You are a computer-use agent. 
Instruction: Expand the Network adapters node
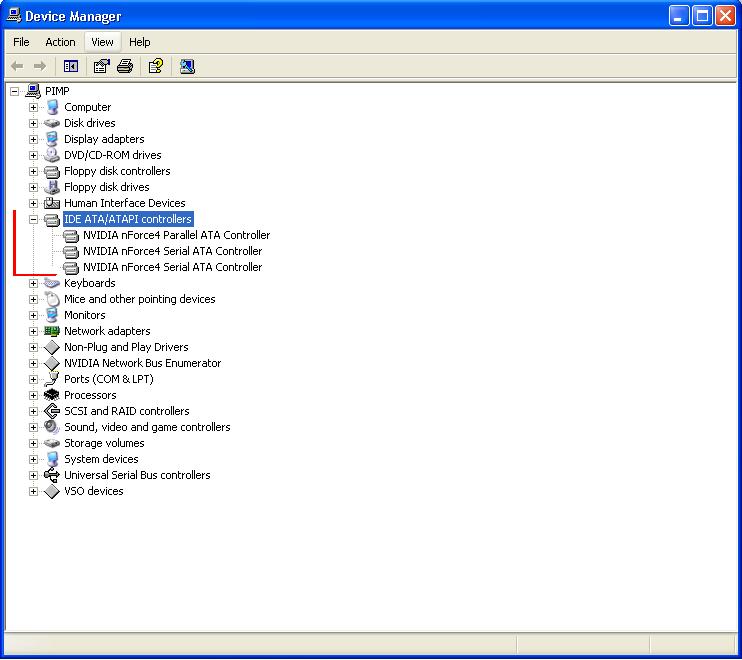(x=33, y=331)
